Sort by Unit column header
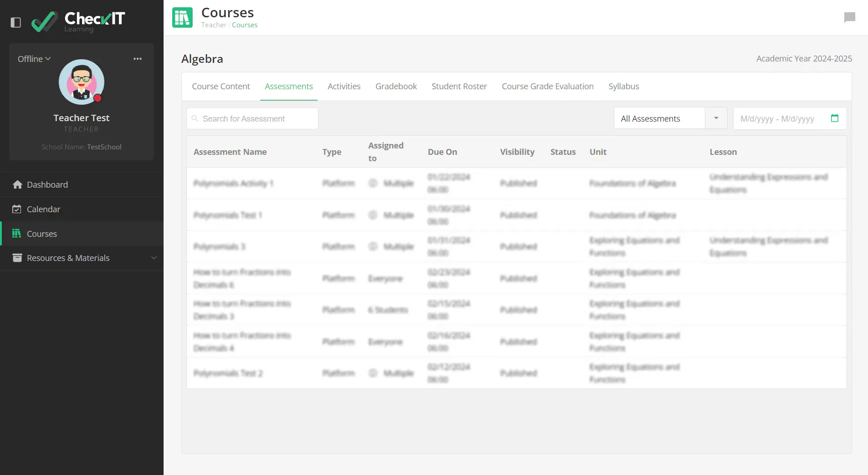The image size is (868, 475). [598, 152]
